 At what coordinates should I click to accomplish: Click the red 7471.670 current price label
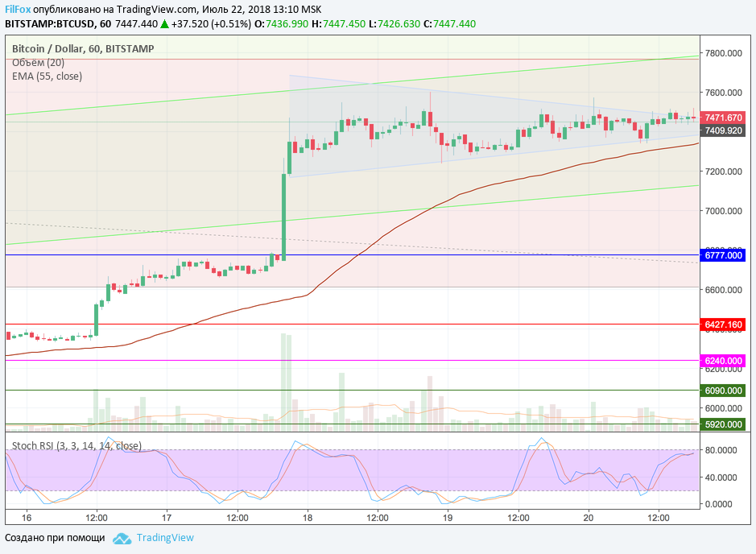(723, 118)
